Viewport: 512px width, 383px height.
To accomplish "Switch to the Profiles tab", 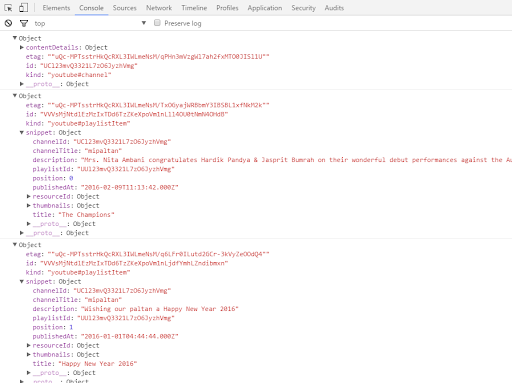I will tap(227, 8).
